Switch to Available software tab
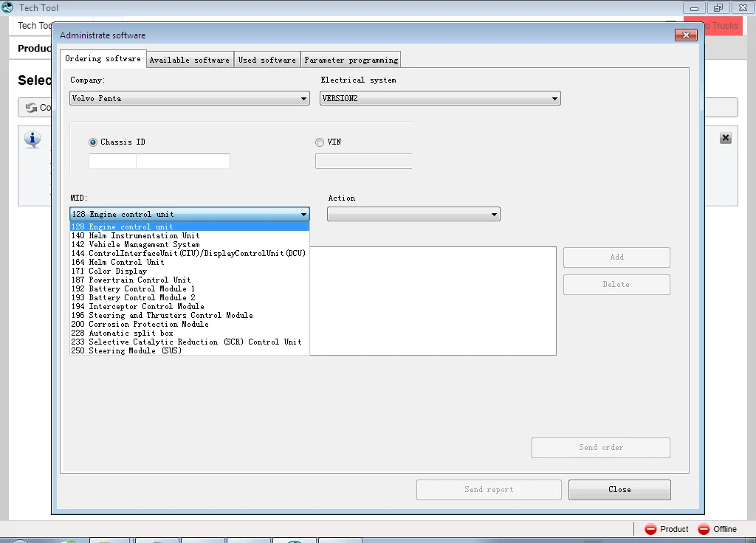Image resolution: width=756 pixels, height=543 pixels. [x=190, y=60]
